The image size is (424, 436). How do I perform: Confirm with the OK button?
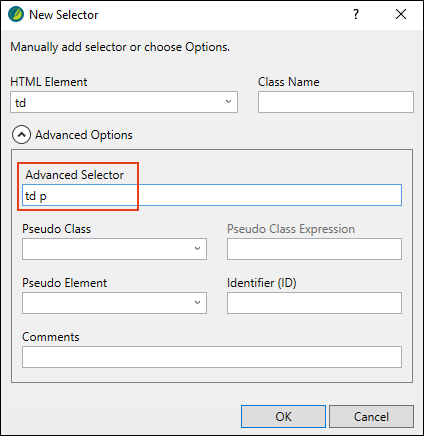tap(283, 416)
